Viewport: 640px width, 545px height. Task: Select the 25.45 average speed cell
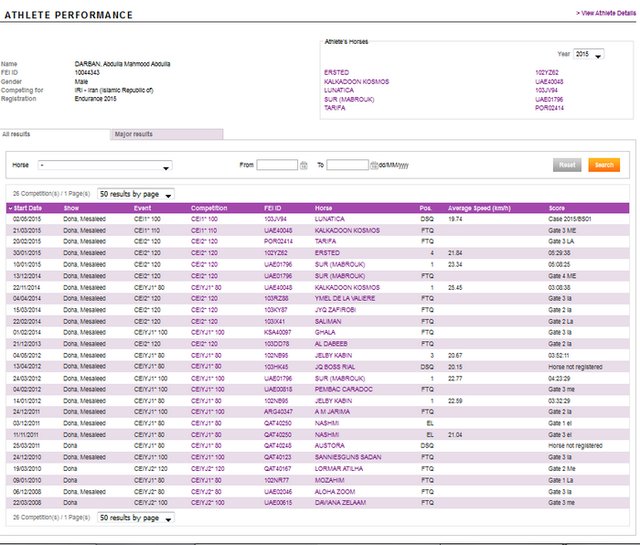[455, 288]
